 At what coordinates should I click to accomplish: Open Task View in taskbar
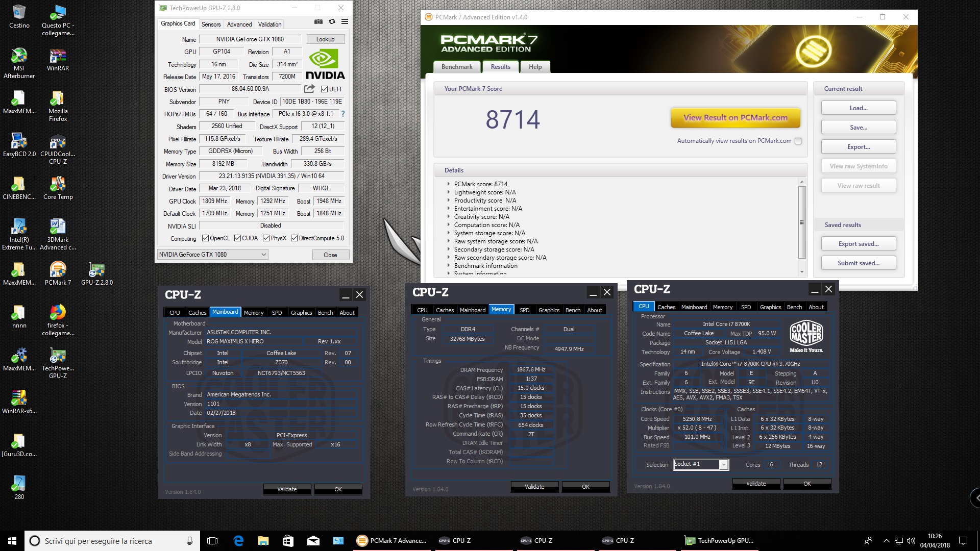point(212,541)
